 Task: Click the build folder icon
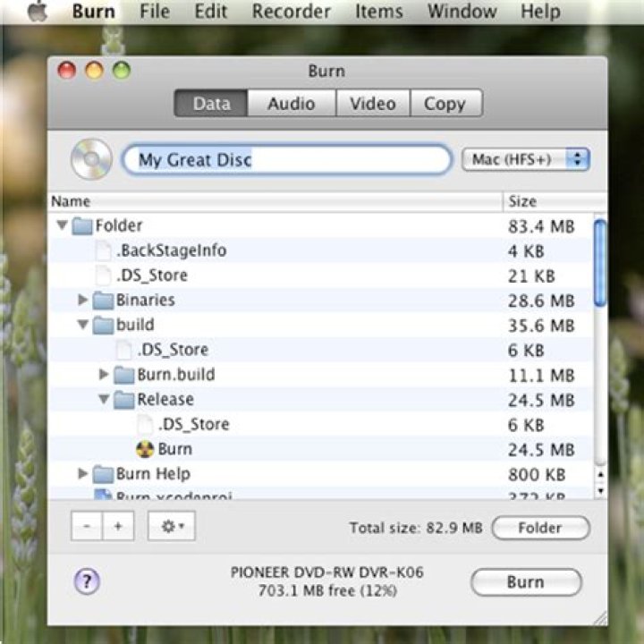coord(103,326)
